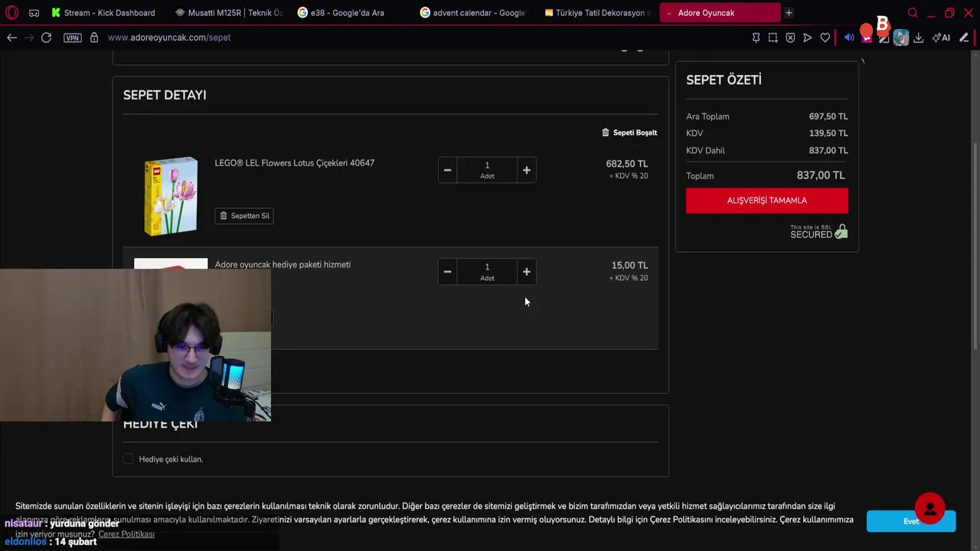The image size is (980, 551).
Task: Open the tab search magnifier icon
Action: point(913,13)
